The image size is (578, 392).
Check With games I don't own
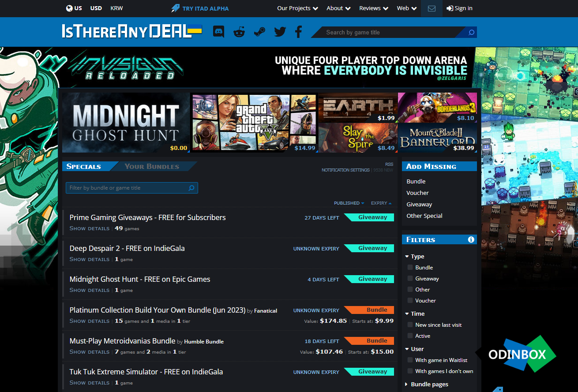click(x=410, y=371)
